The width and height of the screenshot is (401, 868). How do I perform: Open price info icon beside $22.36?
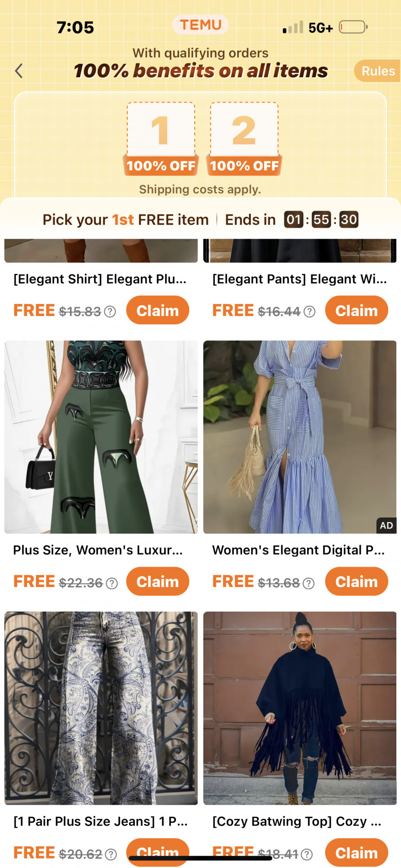click(112, 583)
